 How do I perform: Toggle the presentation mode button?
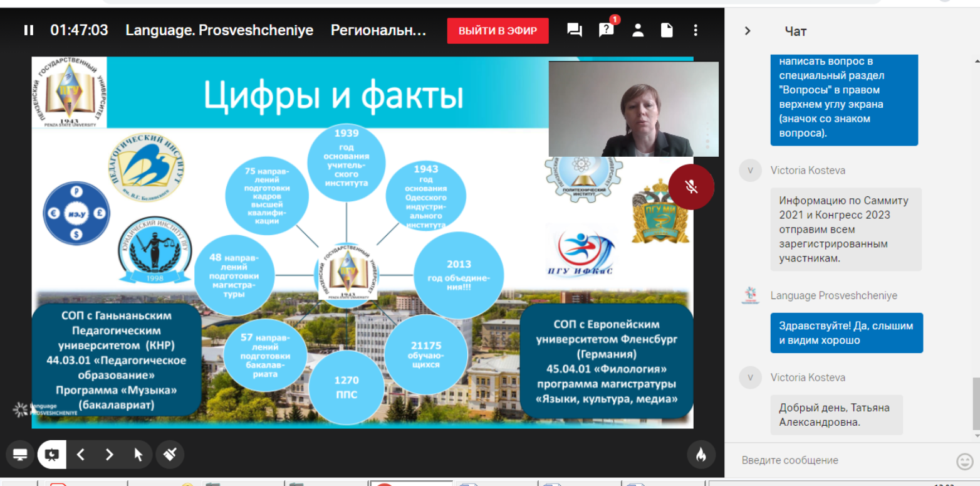52,455
